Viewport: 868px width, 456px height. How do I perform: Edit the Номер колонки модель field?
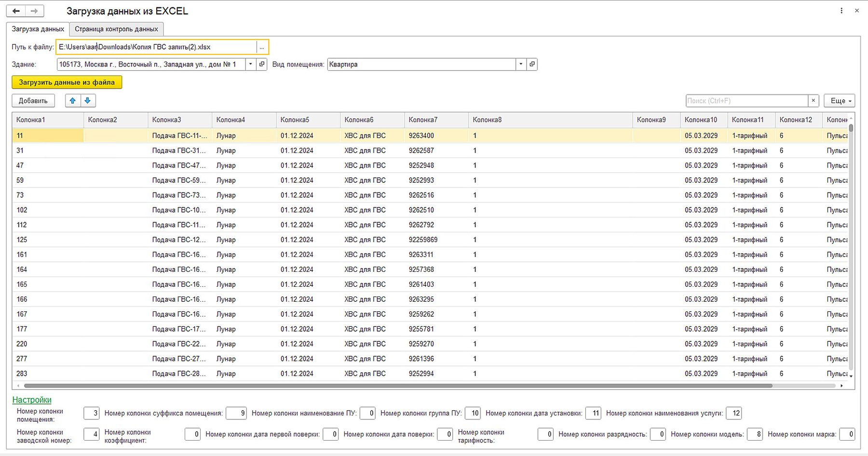[755, 434]
